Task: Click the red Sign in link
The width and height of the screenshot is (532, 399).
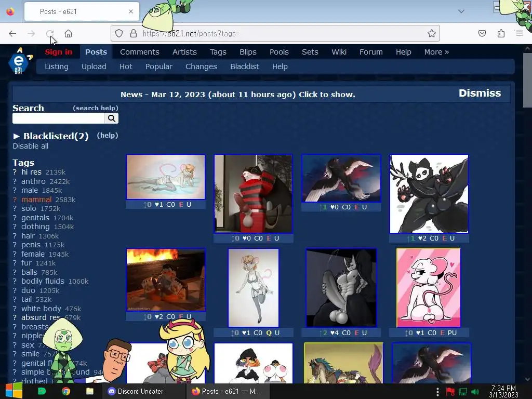Action: coord(58,52)
